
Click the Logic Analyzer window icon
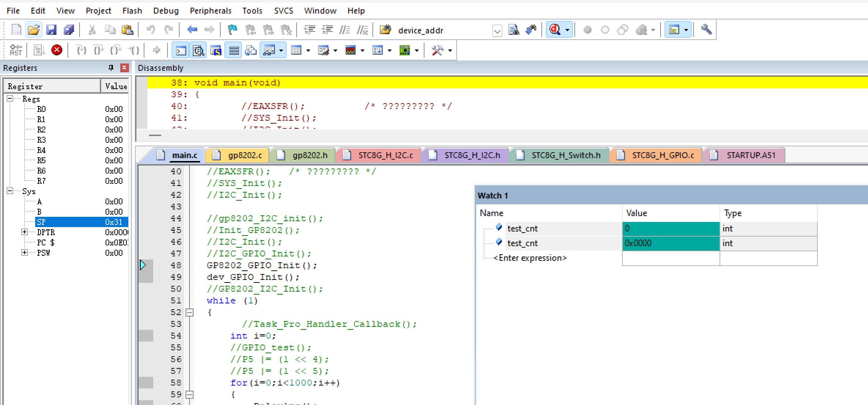(350, 50)
